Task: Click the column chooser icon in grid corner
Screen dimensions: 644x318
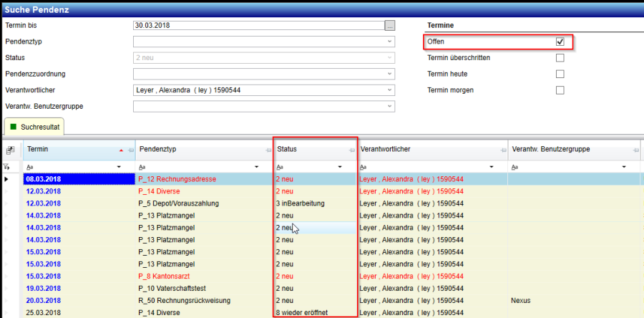Action: (11, 150)
